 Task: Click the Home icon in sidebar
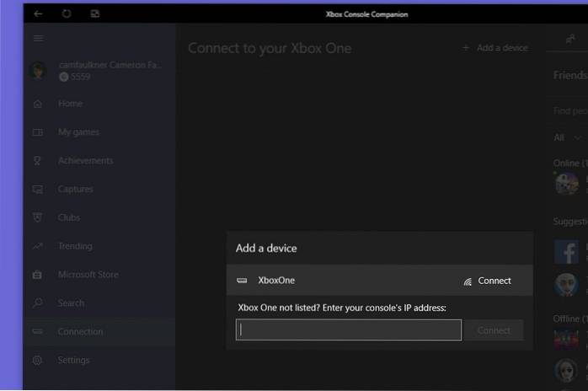38,104
